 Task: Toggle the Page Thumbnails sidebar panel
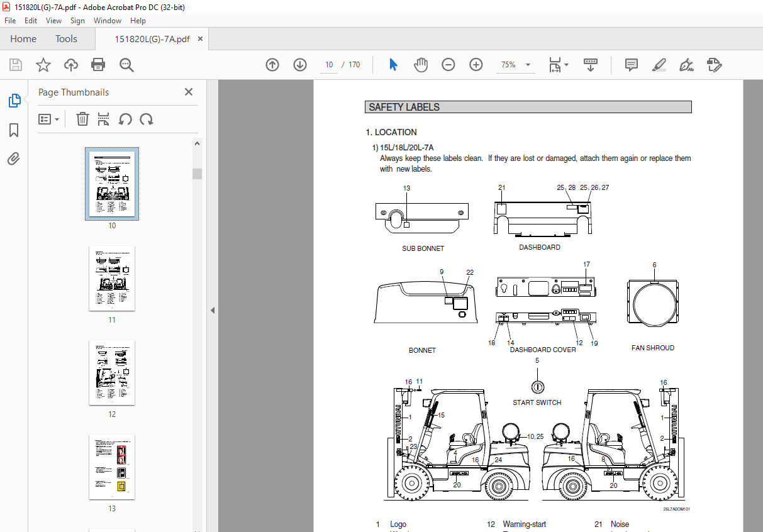[14, 101]
